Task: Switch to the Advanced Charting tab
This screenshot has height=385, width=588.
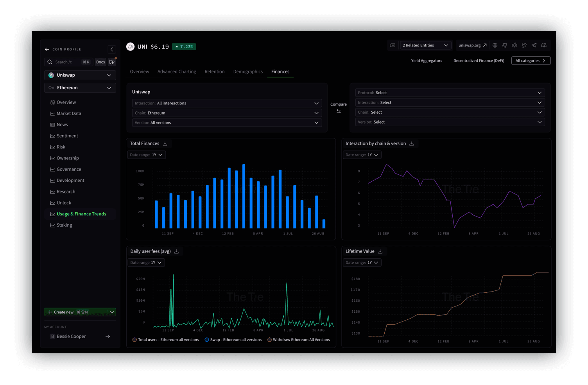Action: [177, 72]
